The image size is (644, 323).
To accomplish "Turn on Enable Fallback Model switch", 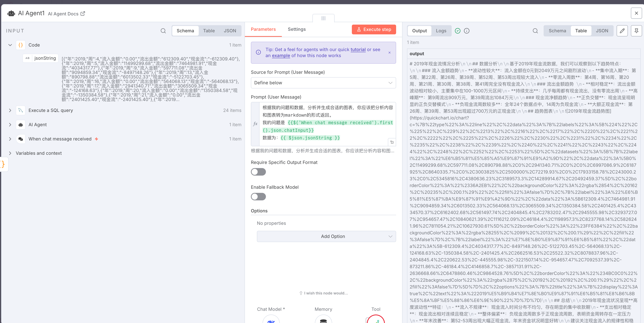I will (258, 197).
